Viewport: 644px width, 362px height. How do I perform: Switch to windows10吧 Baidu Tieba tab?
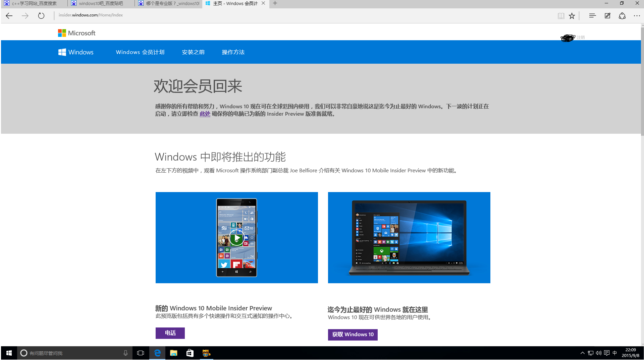[x=101, y=3]
